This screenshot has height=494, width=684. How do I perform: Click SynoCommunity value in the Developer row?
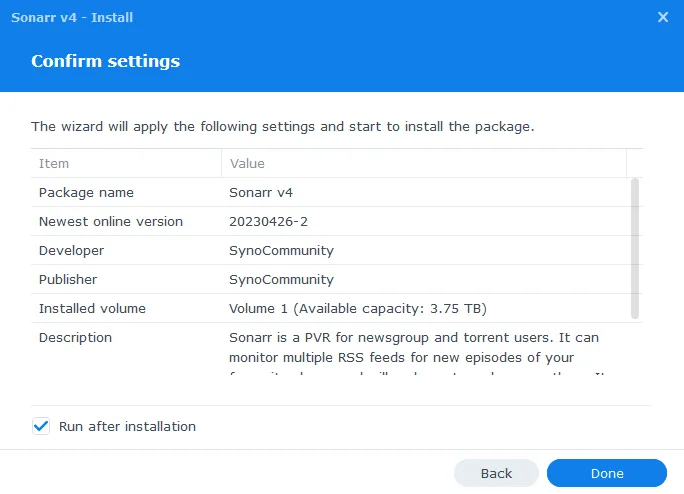click(x=281, y=250)
